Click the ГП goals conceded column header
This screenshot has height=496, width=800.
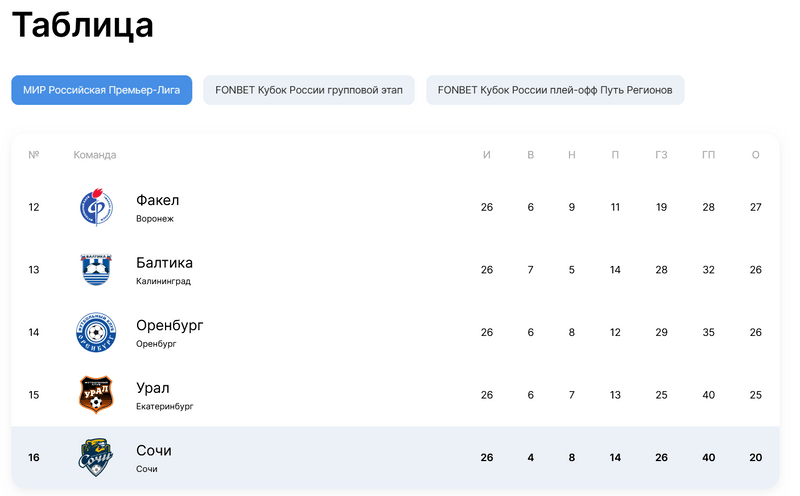708,155
